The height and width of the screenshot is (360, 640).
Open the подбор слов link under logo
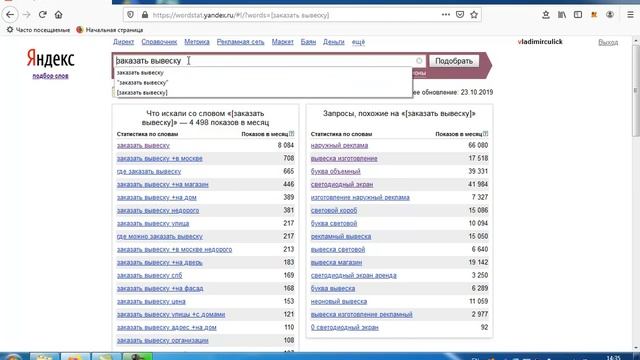coord(51,76)
